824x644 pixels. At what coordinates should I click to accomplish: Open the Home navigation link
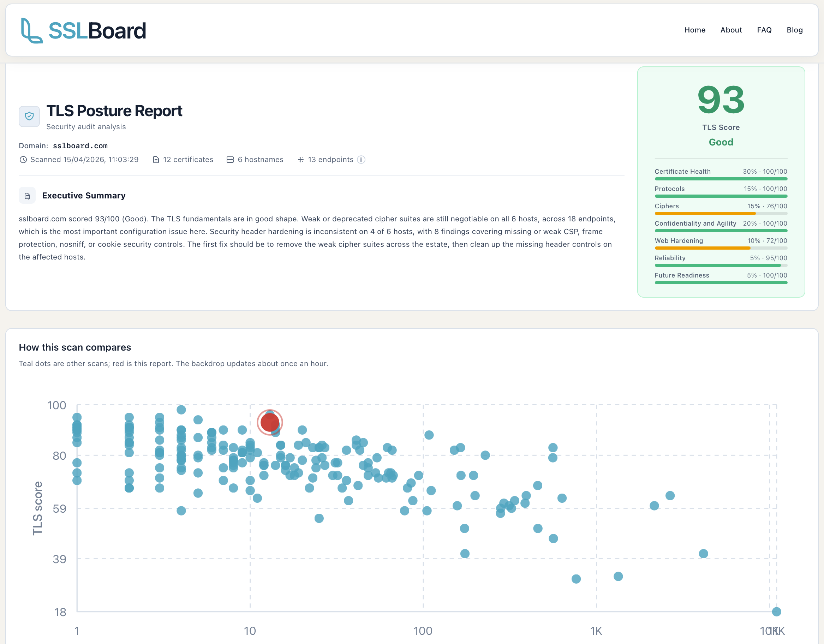pos(694,30)
